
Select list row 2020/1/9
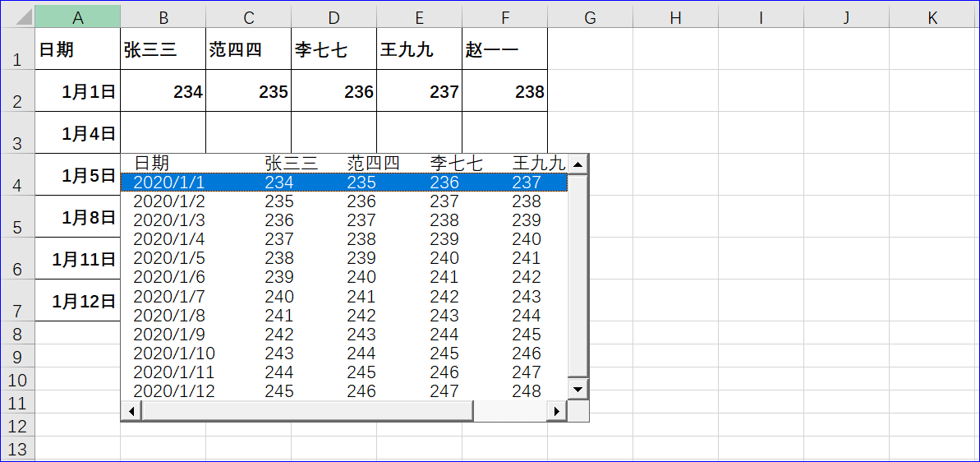pyautogui.click(x=344, y=335)
